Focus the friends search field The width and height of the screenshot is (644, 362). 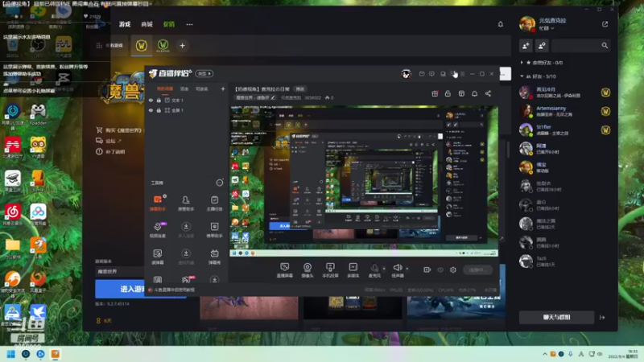point(580,46)
